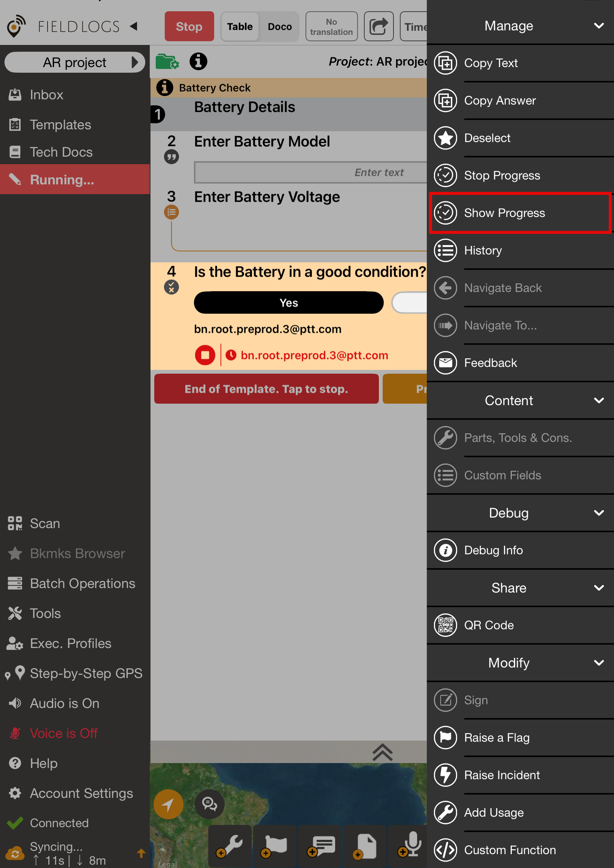Tap the red stop recording circle icon
This screenshot has width=614, height=868.
coord(205,355)
